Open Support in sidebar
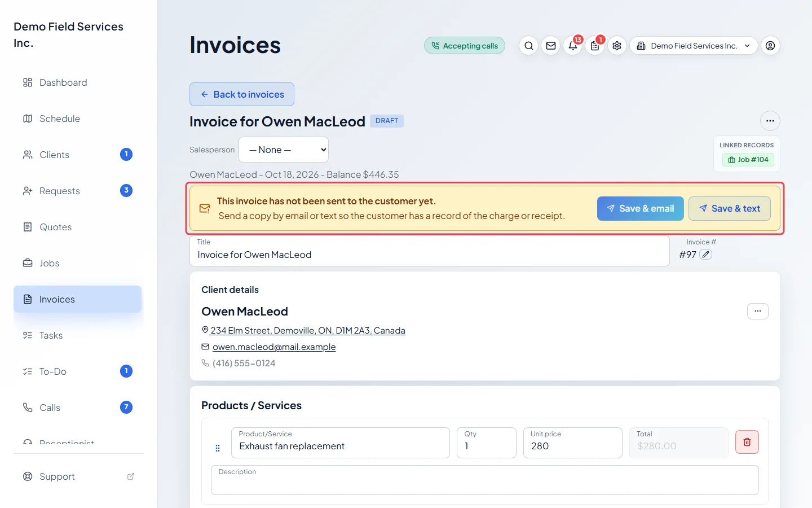Screen dimensions: 812x508 coord(77,476)
